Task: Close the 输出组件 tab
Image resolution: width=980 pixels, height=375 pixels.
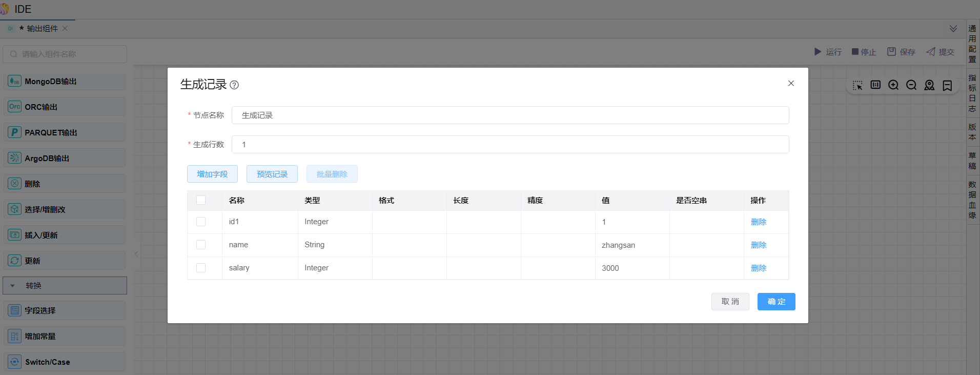Action: click(x=65, y=29)
